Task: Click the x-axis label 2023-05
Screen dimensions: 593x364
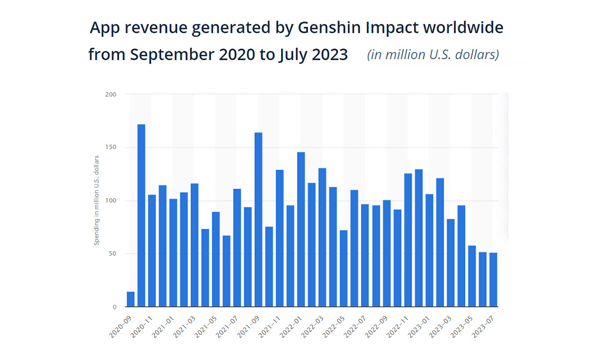Action: (x=462, y=327)
